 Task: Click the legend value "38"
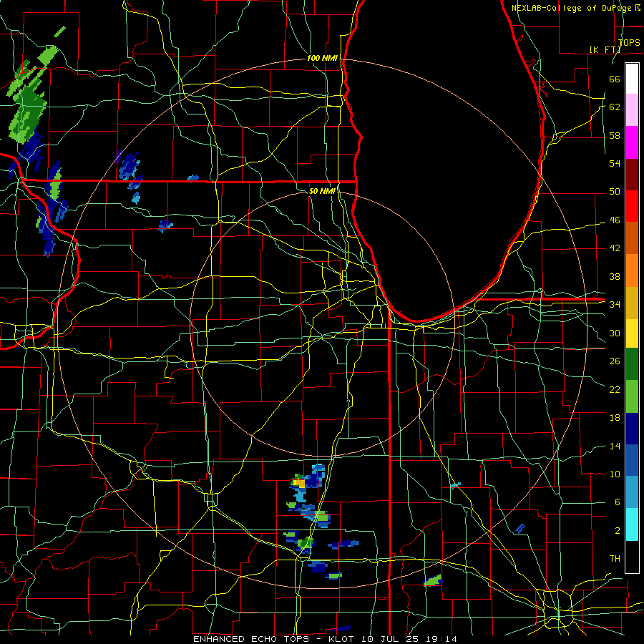615,277
